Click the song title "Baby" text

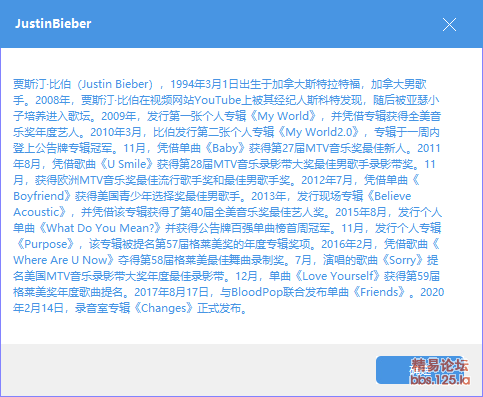coord(225,148)
